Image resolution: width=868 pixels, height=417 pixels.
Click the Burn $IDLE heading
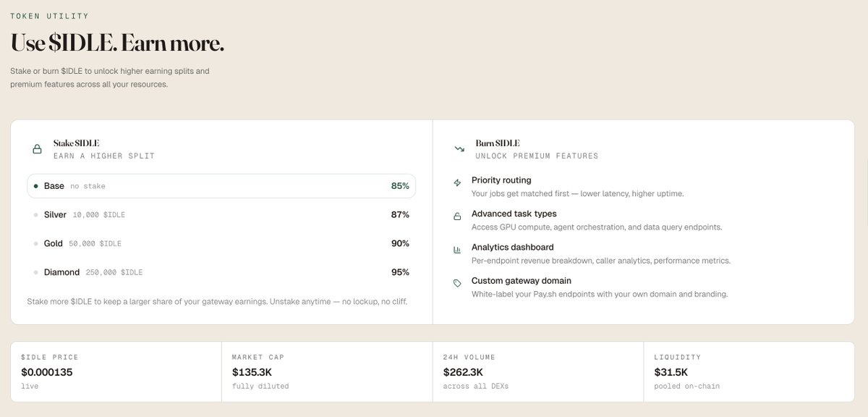coord(497,143)
